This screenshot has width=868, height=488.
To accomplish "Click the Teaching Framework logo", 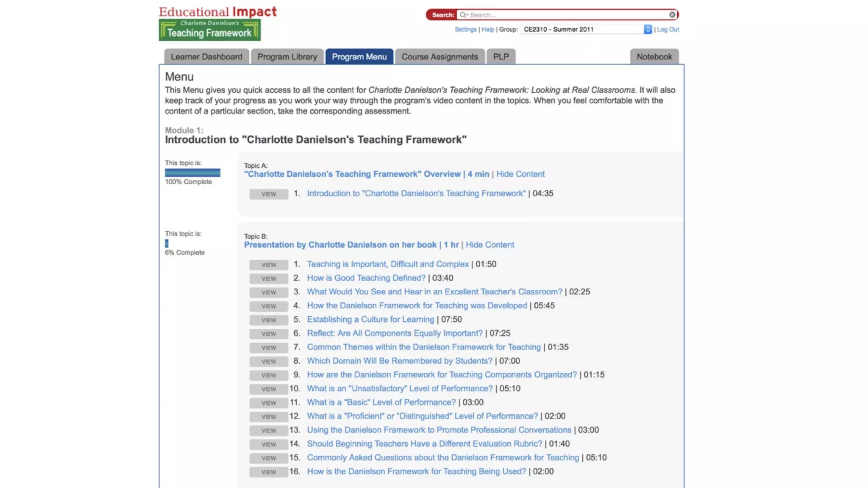I will (x=209, y=30).
